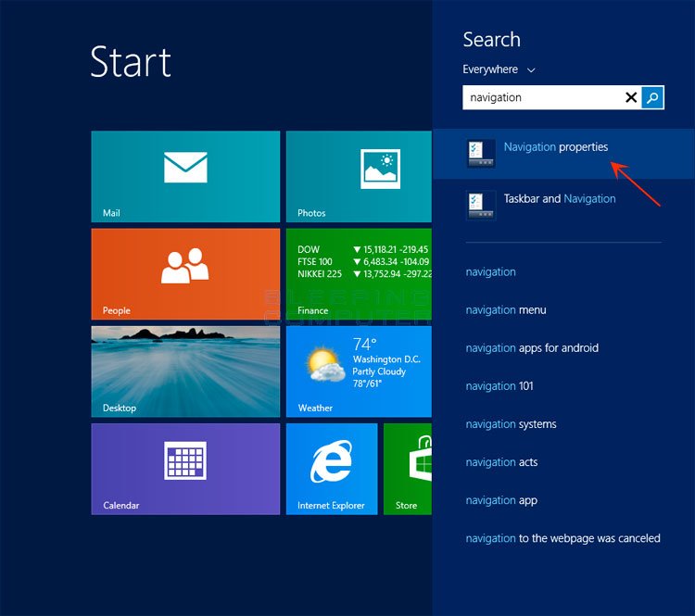Select 'navigation apps for android' suggestion
Screen dimensions: 695x616
tap(532, 348)
